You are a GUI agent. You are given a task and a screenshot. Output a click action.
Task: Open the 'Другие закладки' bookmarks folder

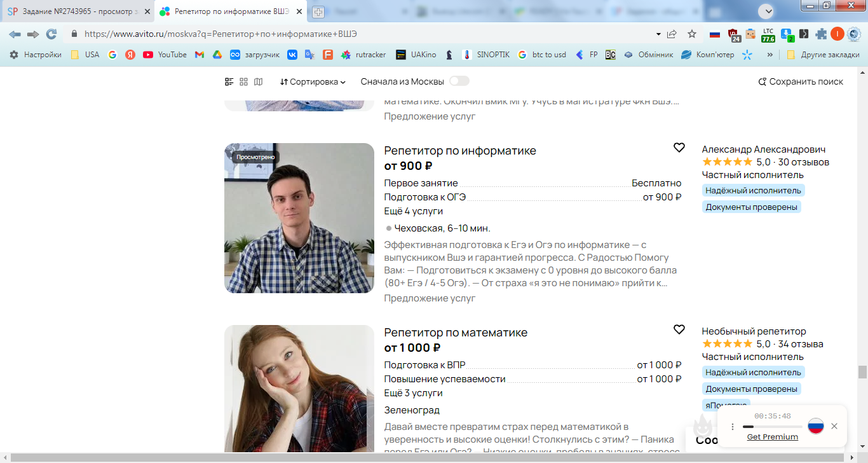pyautogui.click(x=823, y=55)
